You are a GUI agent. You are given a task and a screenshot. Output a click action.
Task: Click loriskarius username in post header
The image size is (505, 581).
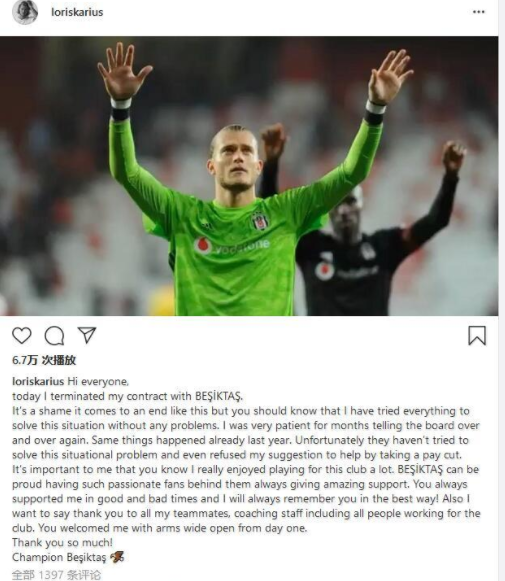point(77,12)
